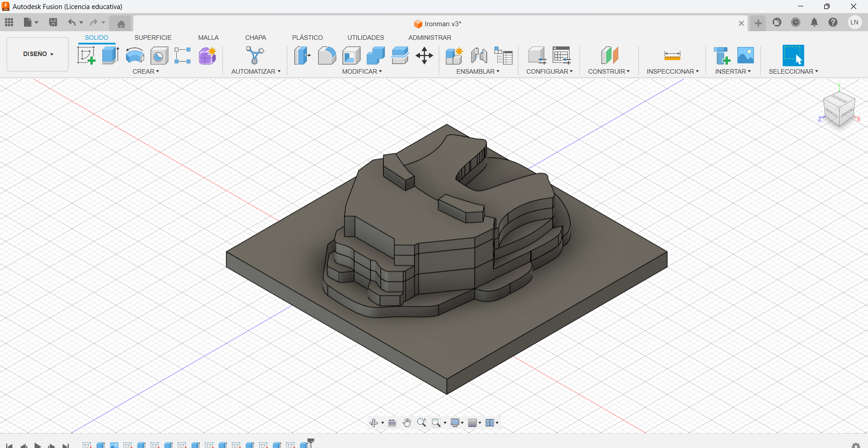
Task: Select the Rectangular Pattern tool
Action: pos(183,56)
